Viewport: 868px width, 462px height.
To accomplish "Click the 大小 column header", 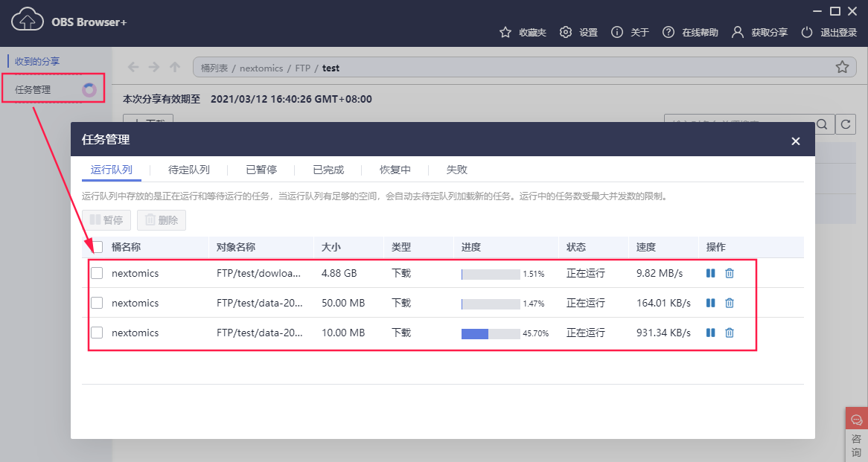I will tap(331, 247).
